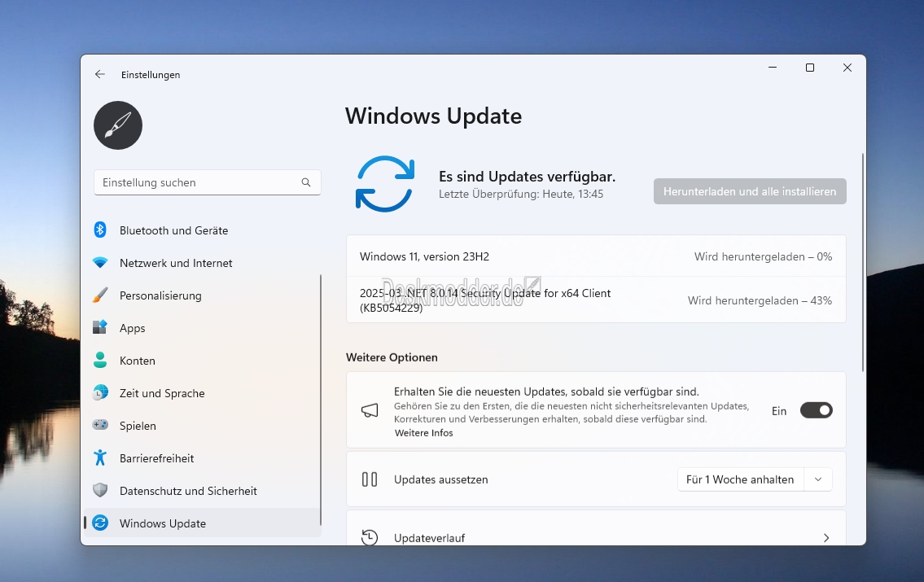Click the Apps icon in sidebar
Image resolution: width=924 pixels, height=582 pixels.
click(100, 327)
